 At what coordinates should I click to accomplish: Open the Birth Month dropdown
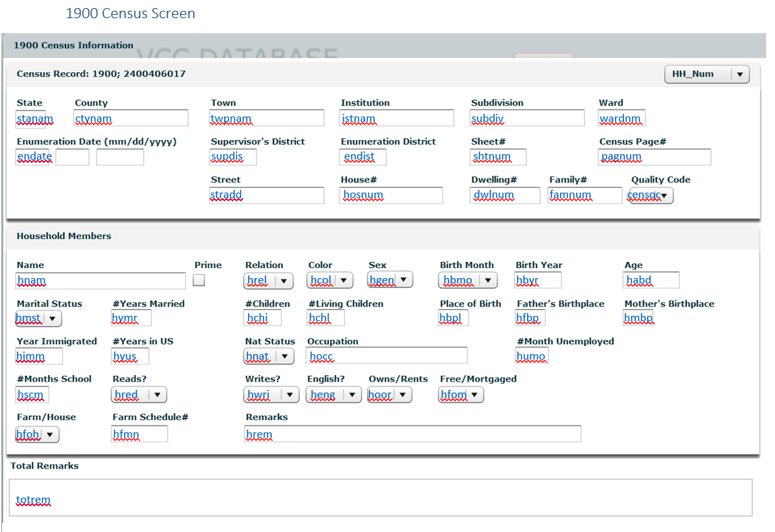tap(468, 281)
